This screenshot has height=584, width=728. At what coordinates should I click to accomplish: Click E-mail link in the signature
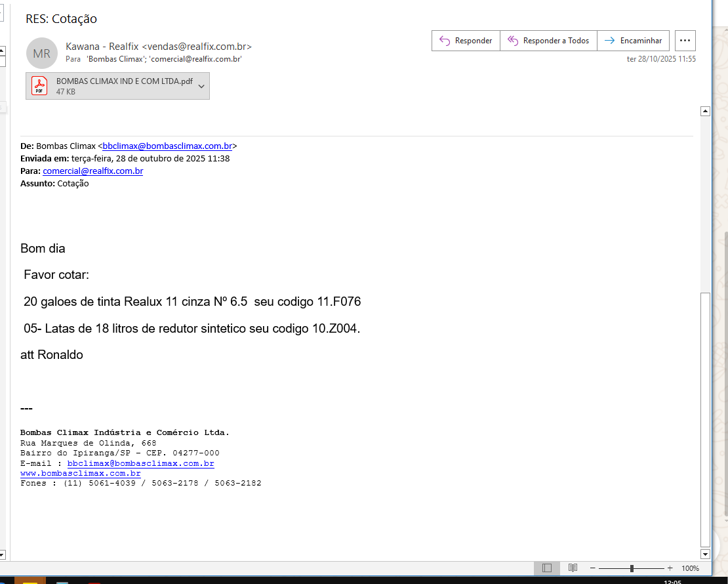click(140, 463)
